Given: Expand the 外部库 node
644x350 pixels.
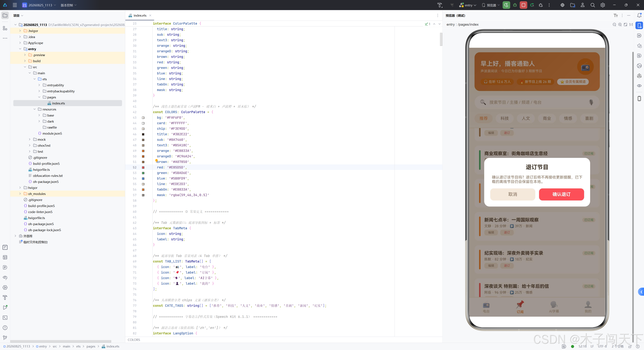Looking at the screenshot, I should 15,236.
